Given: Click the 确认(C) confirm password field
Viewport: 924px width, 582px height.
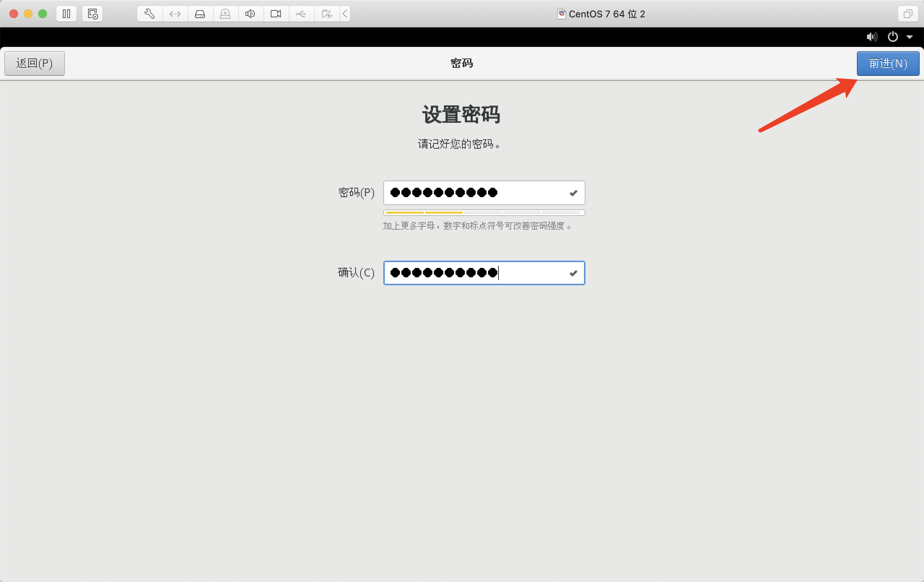Looking at the screenshot, I should (x=476, y=273).
